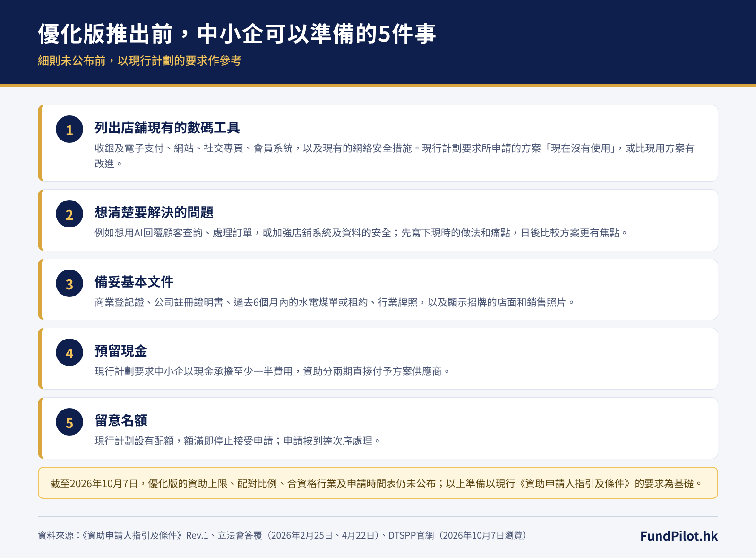Click the number 1 circle badge

point(69,129)
